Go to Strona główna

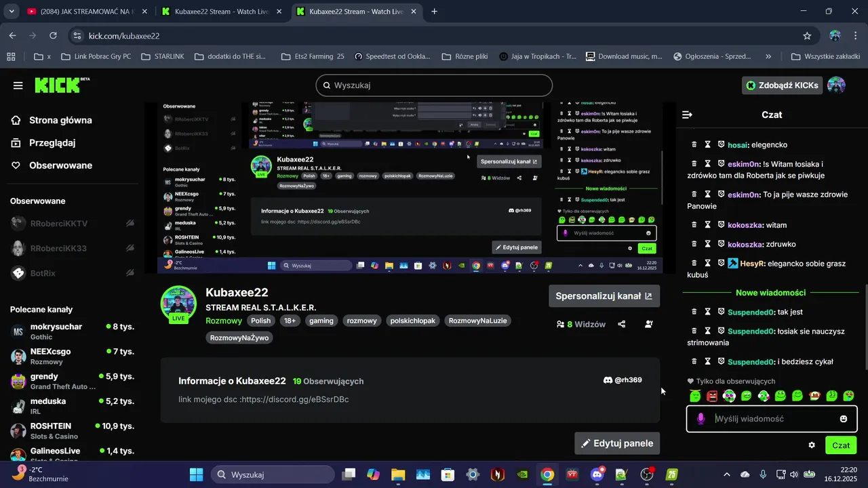[x=52, y=120]
